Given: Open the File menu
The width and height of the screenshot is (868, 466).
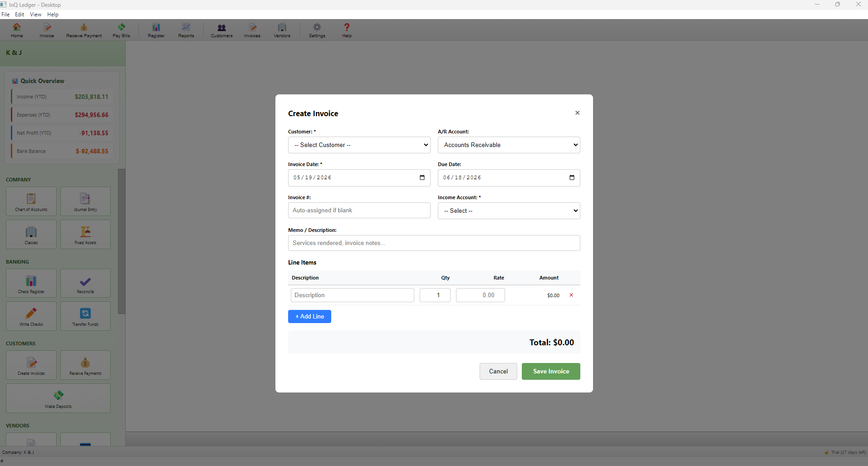Looking at the screenshot, I should point(5,15).
